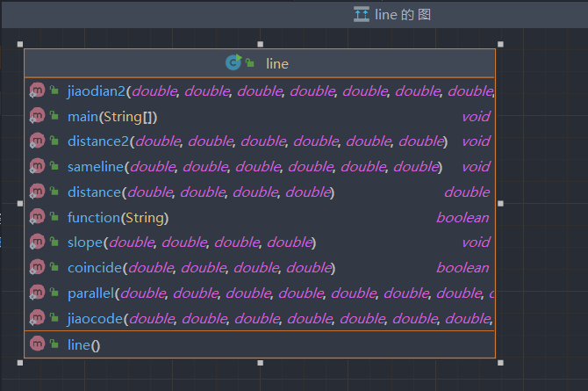Click the boolean return type of coincide
This screenshot has height=391, width=588.
pyautogui.click(x=463, y=268)
